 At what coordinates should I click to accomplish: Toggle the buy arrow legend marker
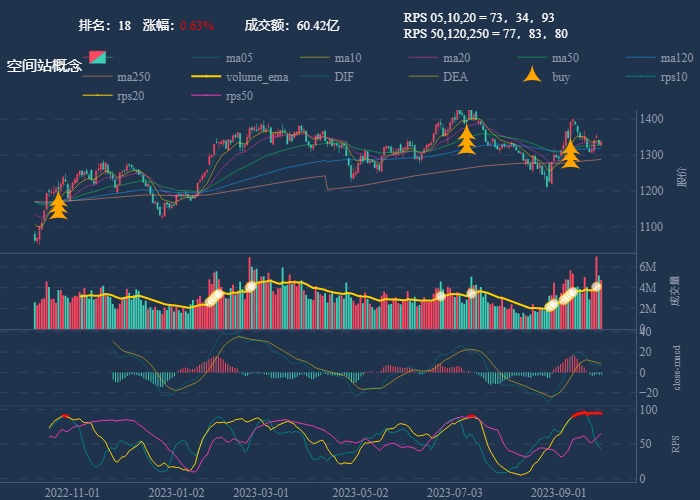coord(532,76)
